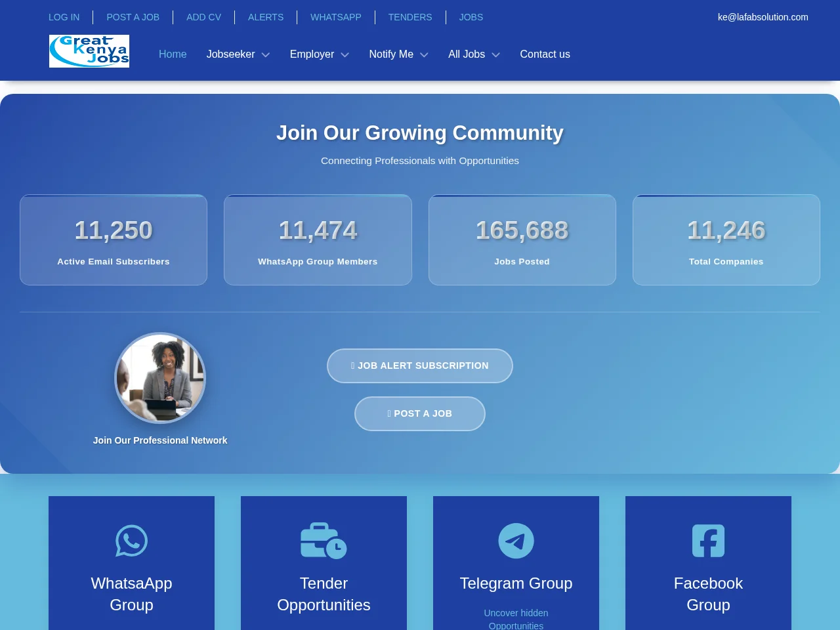
Task: Visit the TENDERS top bar link
Action: pyautogui.click(x=410, y=17)
